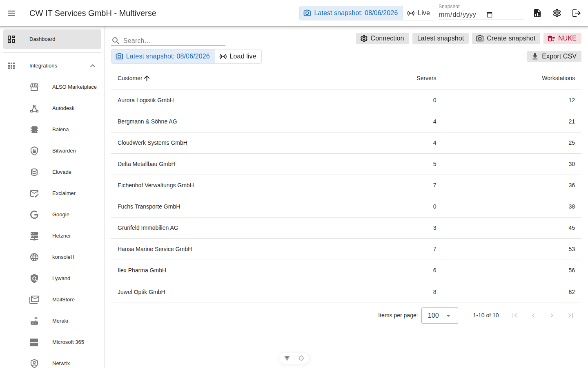This screenshot has height=368, width=588.
Task: Click the Dashboard grid icon
Action: [11, 39]
